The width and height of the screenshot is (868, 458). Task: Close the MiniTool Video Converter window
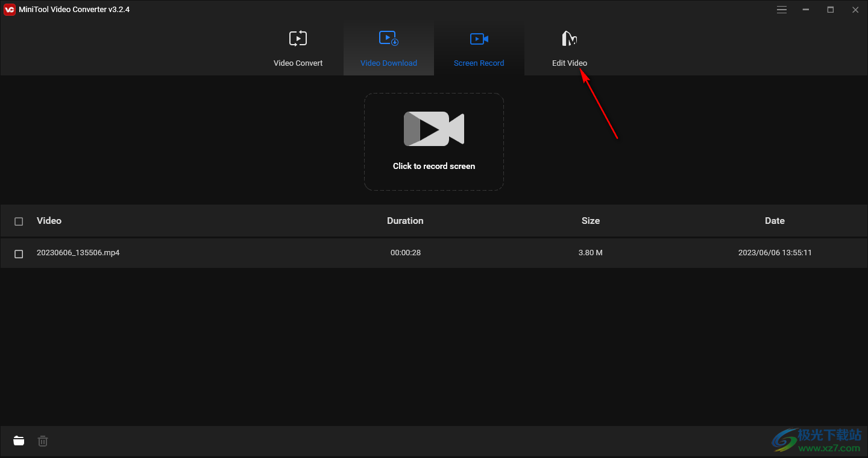[855, 10]
